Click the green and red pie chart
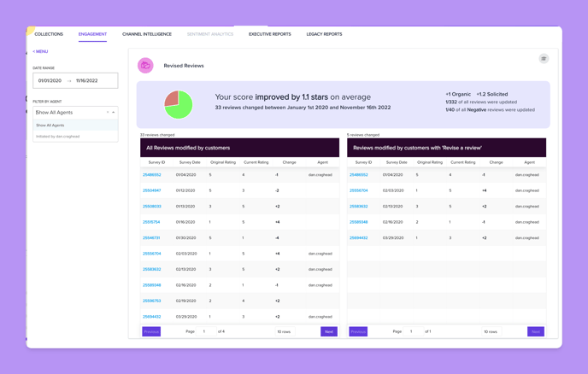This screenshot has height=374, width=588. 179,104
